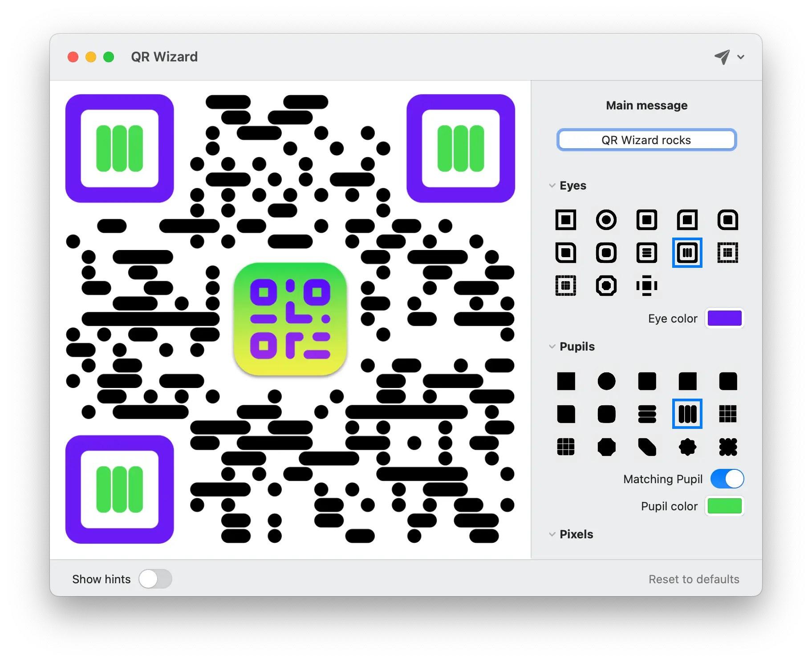Image resolution: width=812 pixels, height=662 pixels.
Task: Click the Main message text field
Action: click(x=646, y=140)
